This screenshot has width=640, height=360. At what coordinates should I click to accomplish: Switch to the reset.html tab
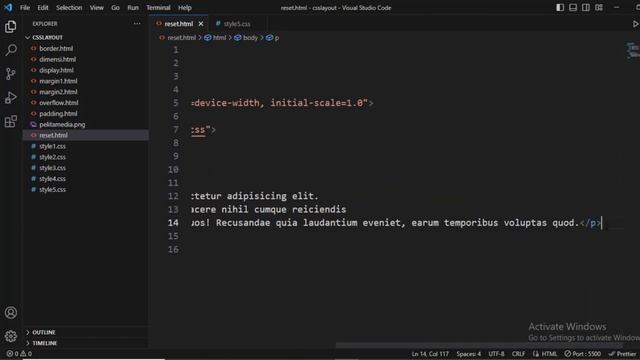point(178,24)
